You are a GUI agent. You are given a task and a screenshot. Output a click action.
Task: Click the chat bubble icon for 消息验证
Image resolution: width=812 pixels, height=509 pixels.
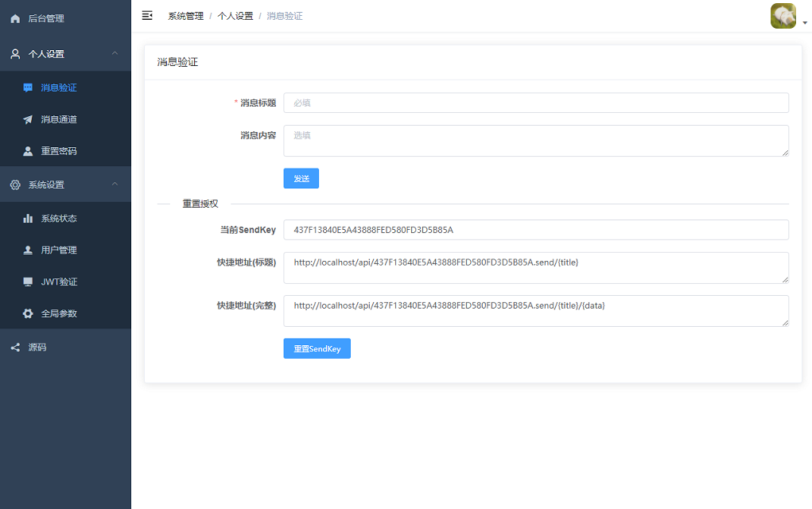[x=28, y=87]
